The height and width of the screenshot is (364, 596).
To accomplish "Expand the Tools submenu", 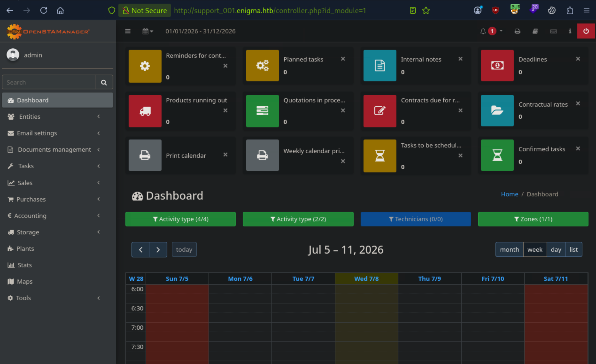I will 57,298.
